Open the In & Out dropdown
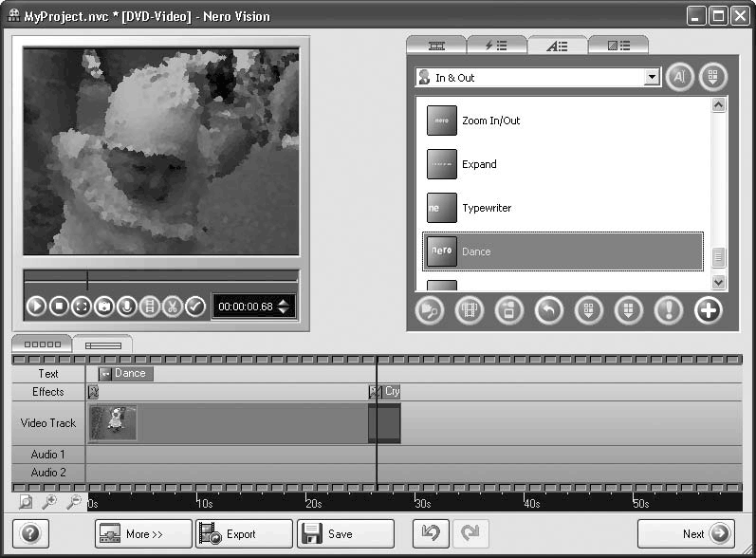This screenshot has height=558, width=756. click(x=652, y=78)
